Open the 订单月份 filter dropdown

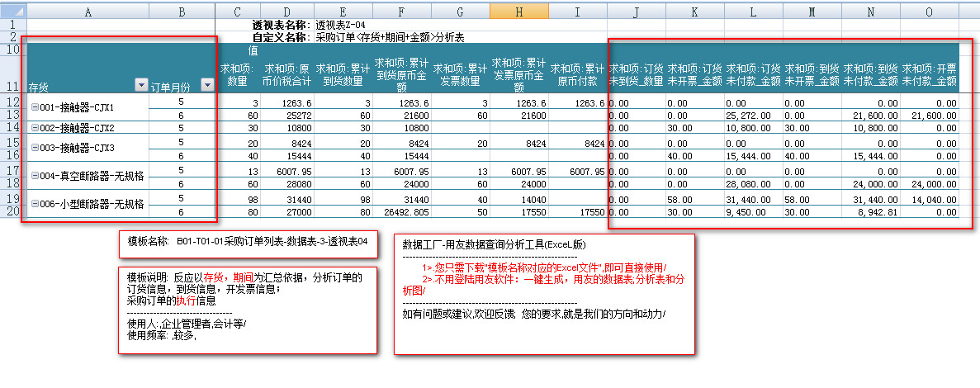tap(207, 86)
